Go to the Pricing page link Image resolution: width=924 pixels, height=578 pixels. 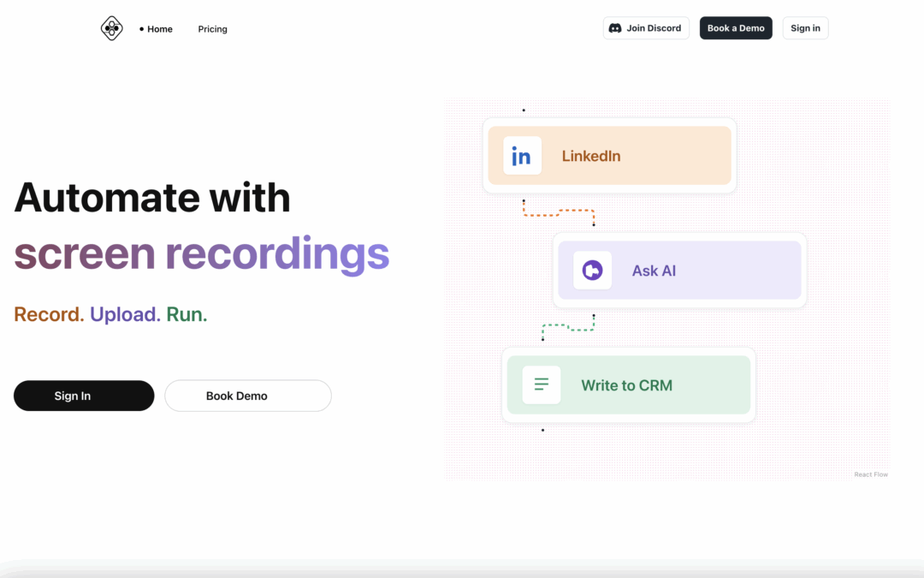point(213,29)
